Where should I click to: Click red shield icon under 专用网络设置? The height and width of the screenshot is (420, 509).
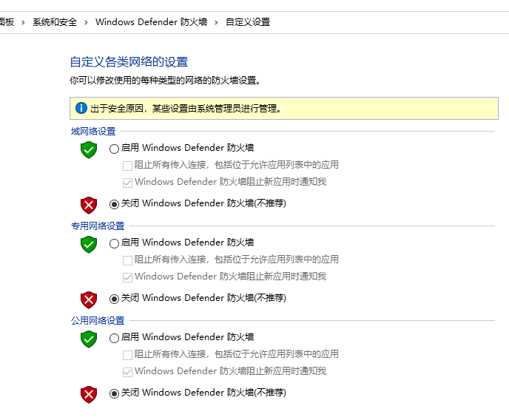coord(89,300)
